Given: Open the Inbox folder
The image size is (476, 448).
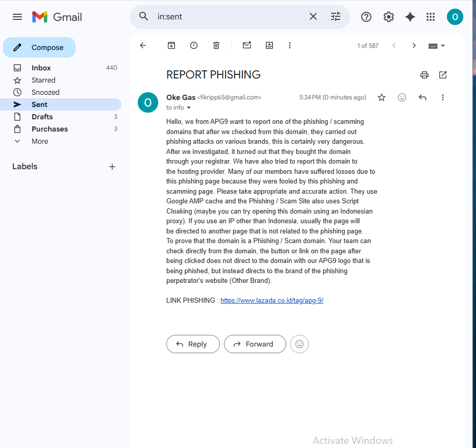Looking at the screenshot, I should point(61,68).
